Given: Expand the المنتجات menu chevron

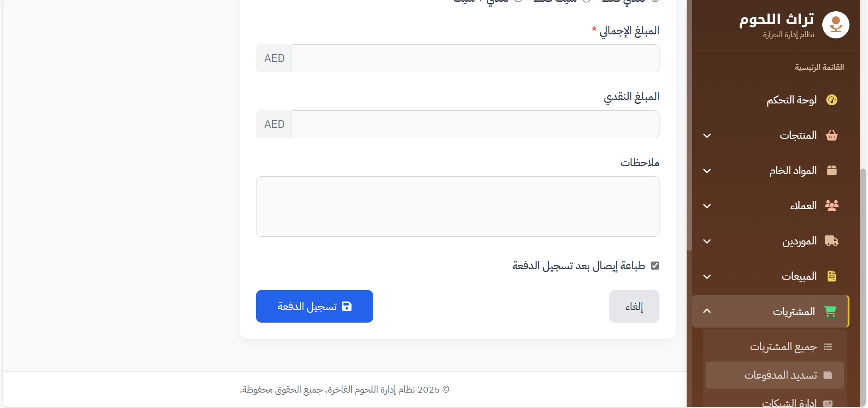Looking at the screenshot, I should coord(707,136).
